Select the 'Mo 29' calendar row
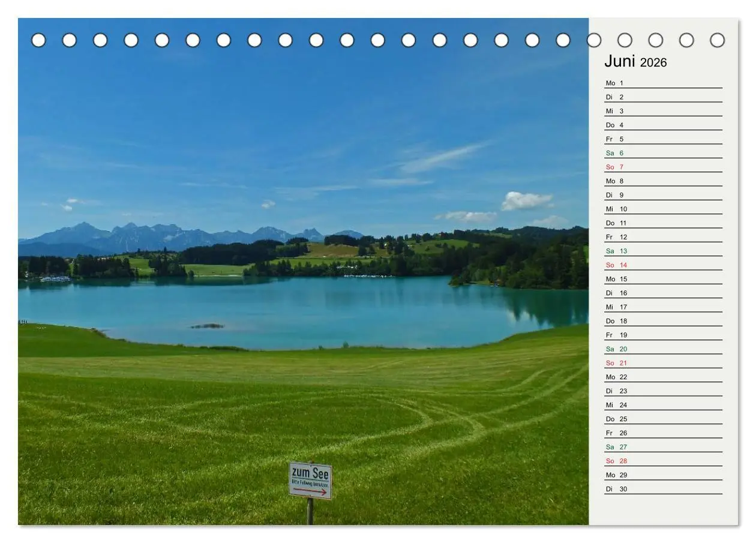Screen dimensions: 756x543 [x=663, y=475]
